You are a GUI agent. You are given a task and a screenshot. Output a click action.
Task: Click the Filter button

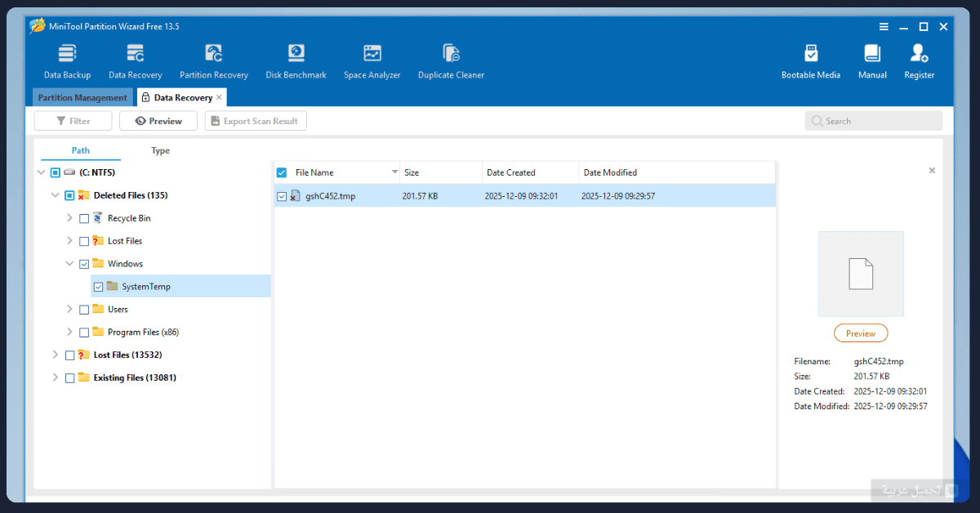tap(73, 121)
